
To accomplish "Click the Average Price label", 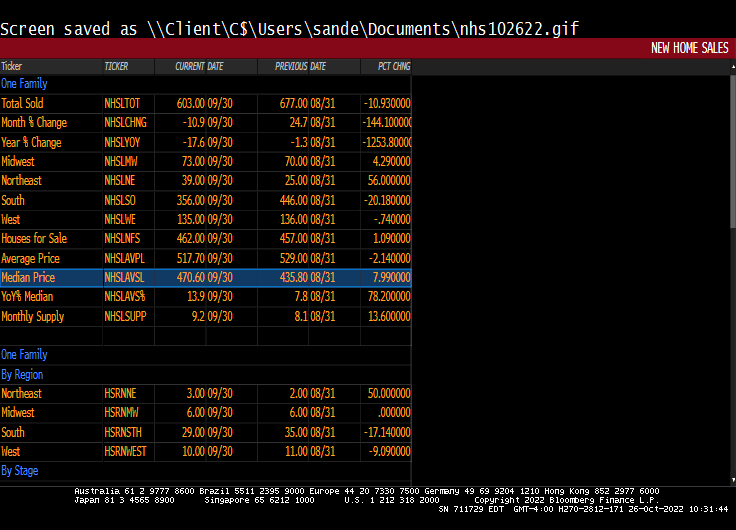I will (30, 258).
